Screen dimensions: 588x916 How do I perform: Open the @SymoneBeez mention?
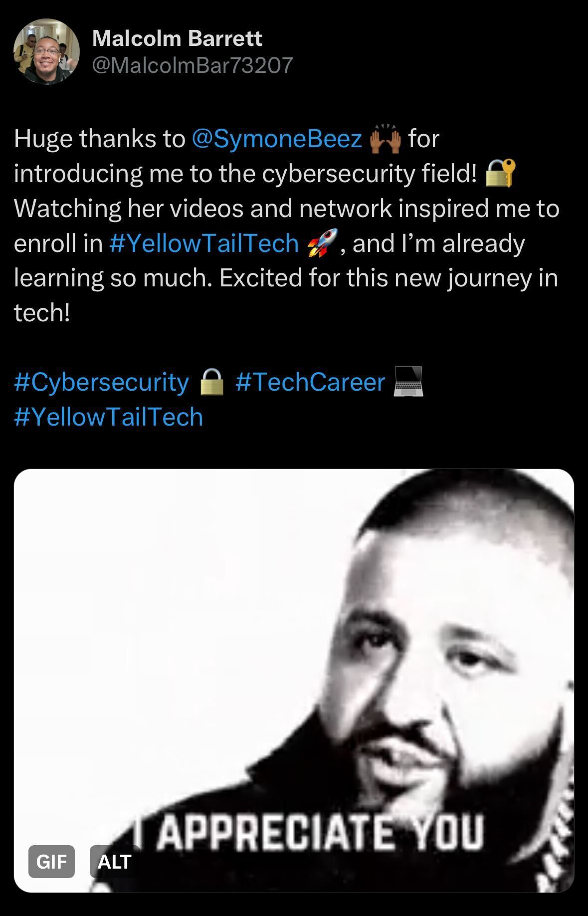pyautogui.click(x=277, y=138)
